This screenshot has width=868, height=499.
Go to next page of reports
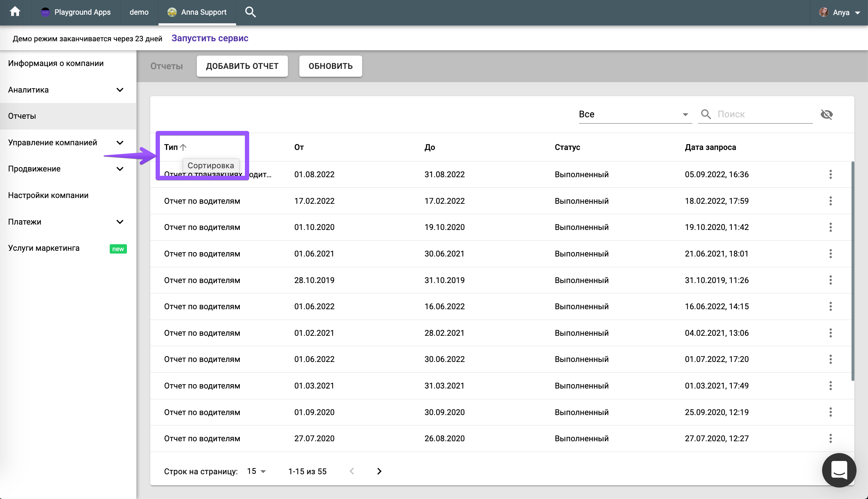tap(379, 471)
